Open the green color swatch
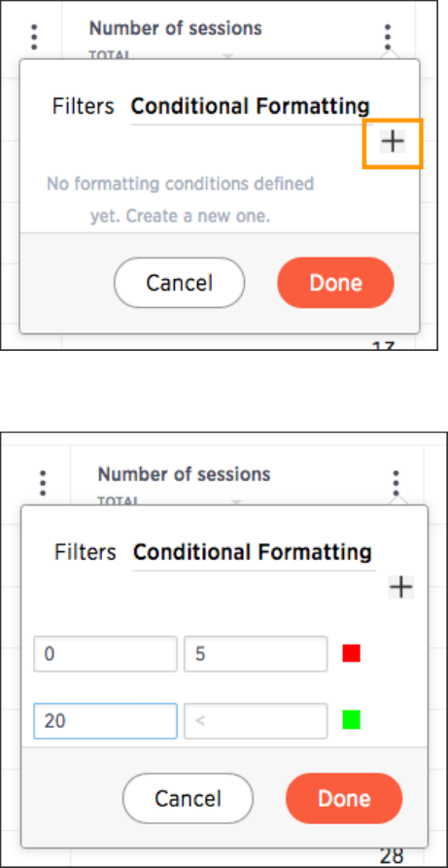Viewport: 448px width, 868px height. tap(351, 719)
